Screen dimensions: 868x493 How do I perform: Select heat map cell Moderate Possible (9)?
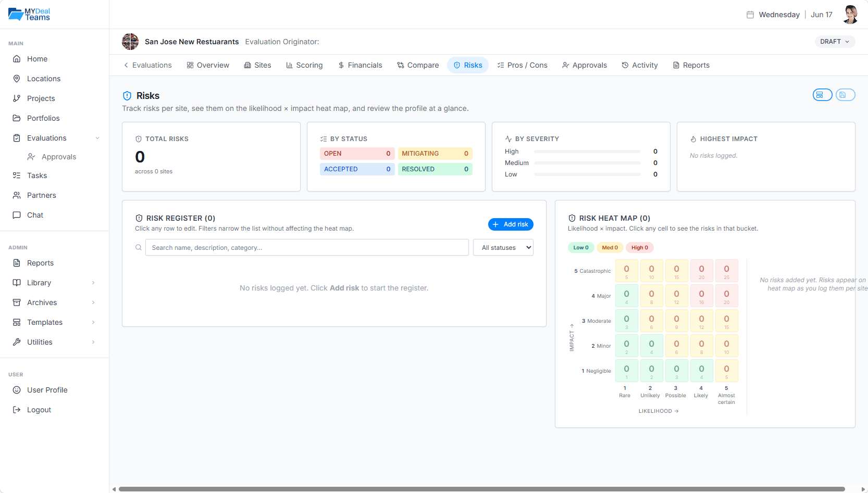(x=677, y=321)
